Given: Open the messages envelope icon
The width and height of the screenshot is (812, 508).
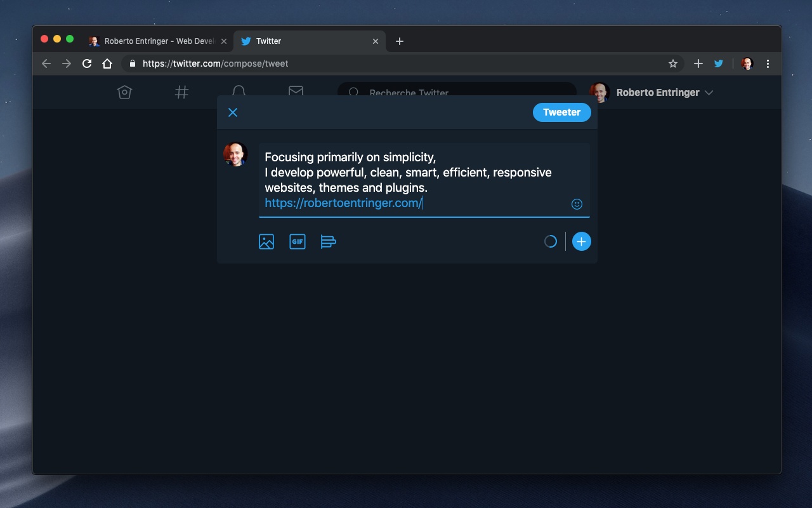Looking at the screenshot, I should click(296, 90).
